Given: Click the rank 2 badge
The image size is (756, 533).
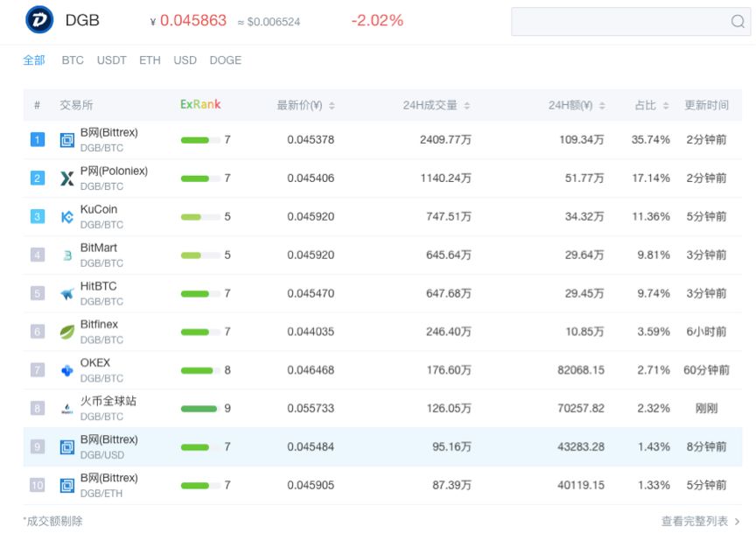Looking at the screenshot, I should point(38,178).
